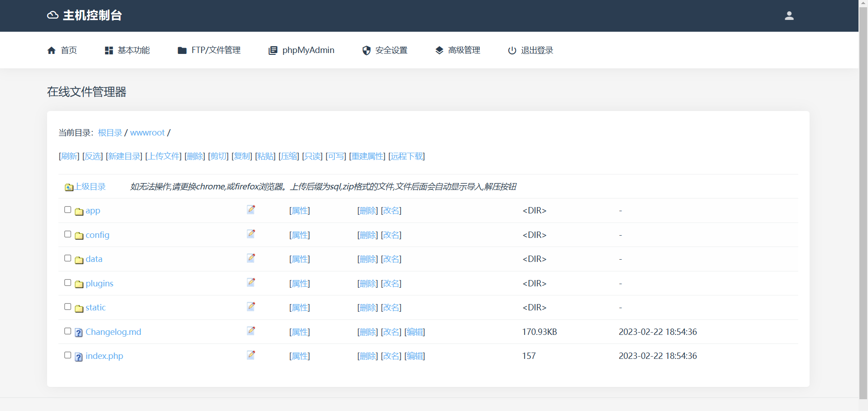Select the data folder checkbox
The width and height of the screenshot is (868, 411).
68,258
